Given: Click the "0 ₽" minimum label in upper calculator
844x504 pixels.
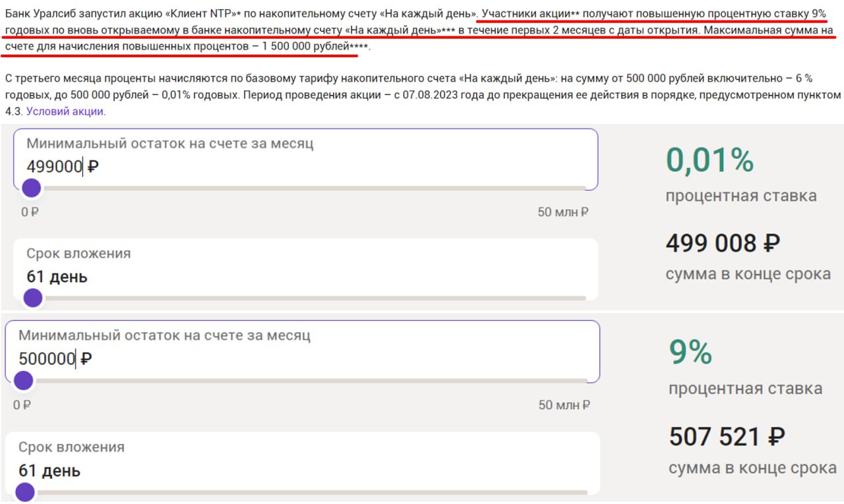Looking at the screenshot, I should pyautogui.click(x=30, y=212).
